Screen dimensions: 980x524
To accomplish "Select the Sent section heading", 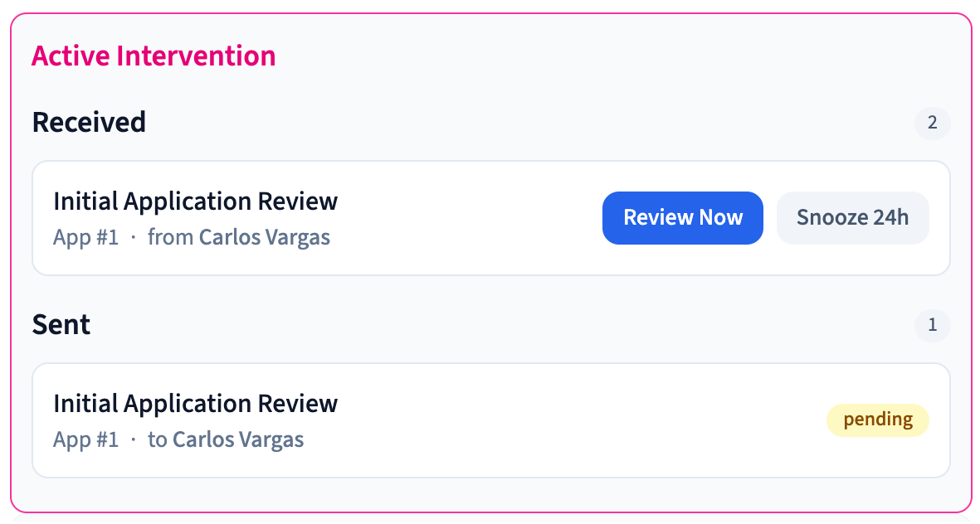I will click(61, 324).
